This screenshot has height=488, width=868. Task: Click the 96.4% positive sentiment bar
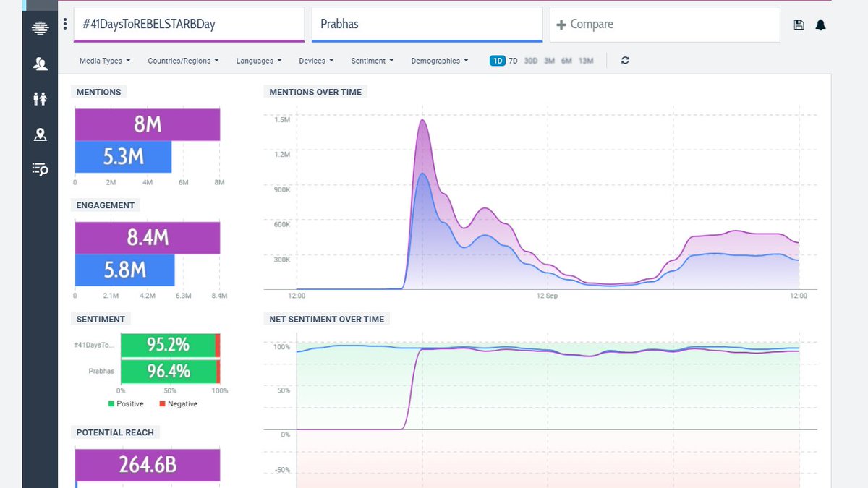pyautogui.click(x=169, y=372)
